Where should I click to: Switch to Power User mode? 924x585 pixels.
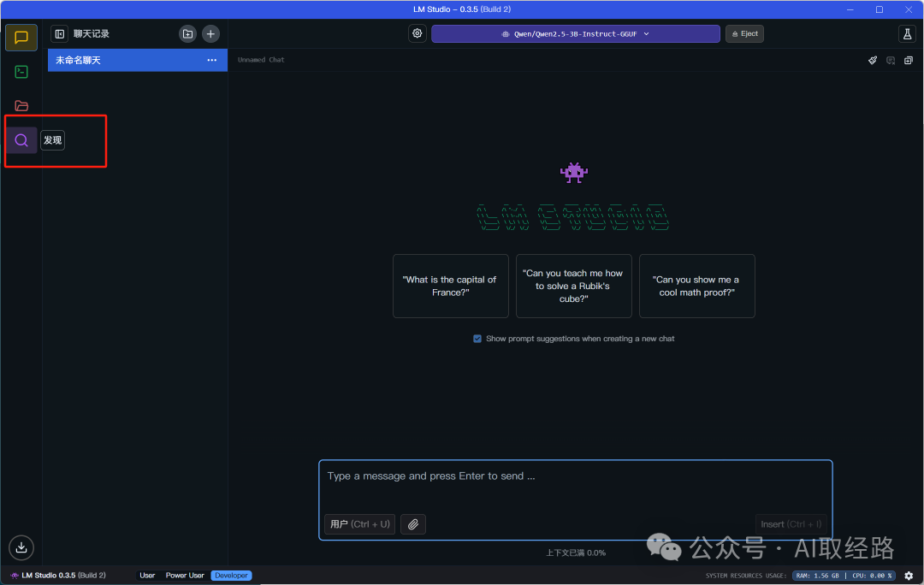point(185,576)
